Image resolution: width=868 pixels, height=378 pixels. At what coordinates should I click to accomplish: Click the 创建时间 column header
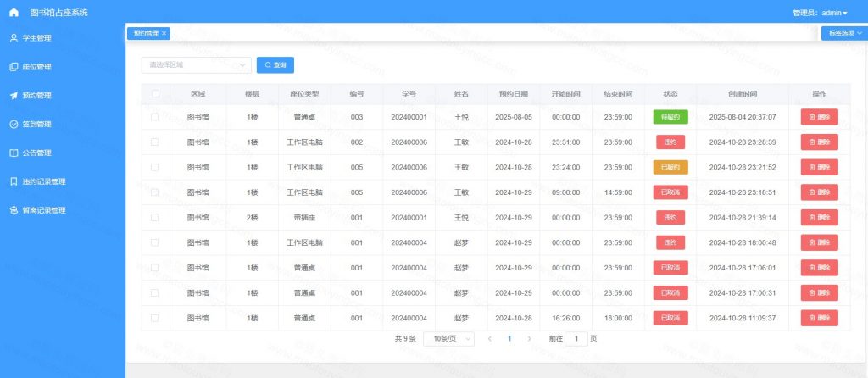tap(743, 94)
